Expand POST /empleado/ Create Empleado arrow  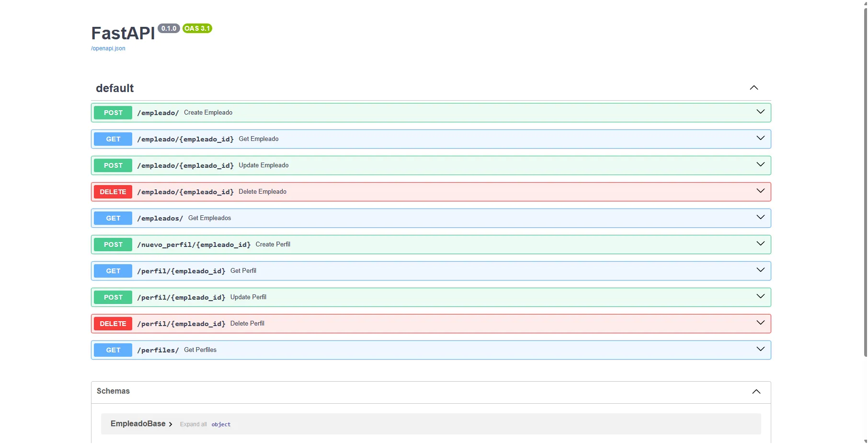click(x=760, y=112)
